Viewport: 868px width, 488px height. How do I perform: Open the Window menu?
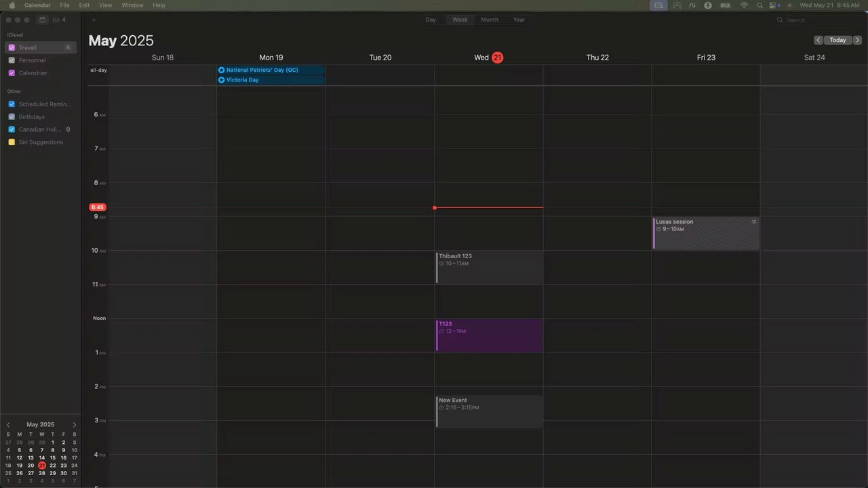click(132, 5)
